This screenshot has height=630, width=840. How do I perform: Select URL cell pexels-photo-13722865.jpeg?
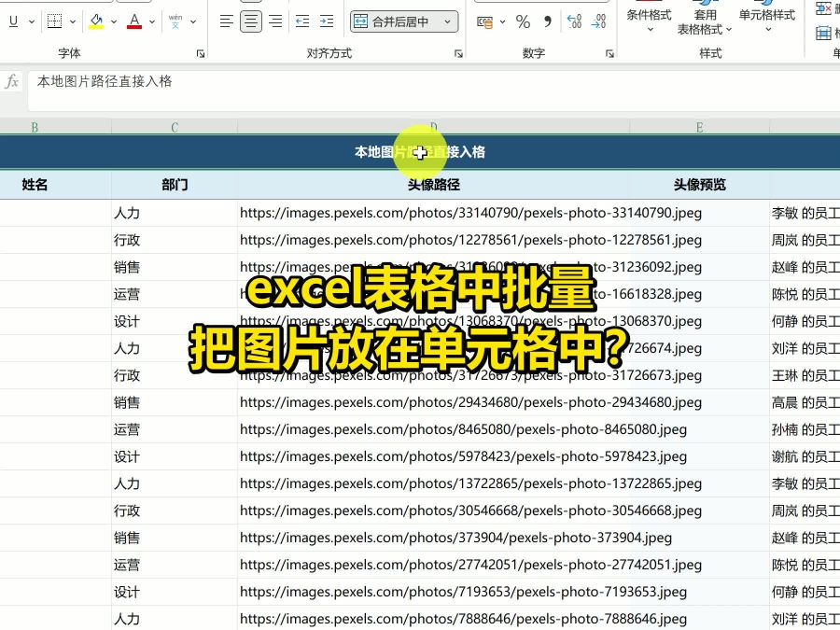click(x=433, y=483)
